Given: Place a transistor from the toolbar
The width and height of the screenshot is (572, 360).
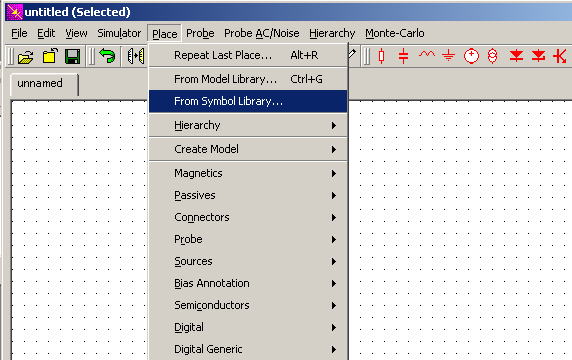Looking at the screenshot, I should pyautogui.click(x=560, y=56).
